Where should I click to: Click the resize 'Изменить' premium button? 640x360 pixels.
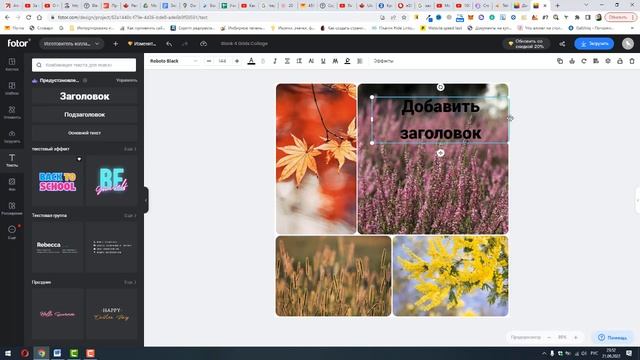click(x=142, y=44)
